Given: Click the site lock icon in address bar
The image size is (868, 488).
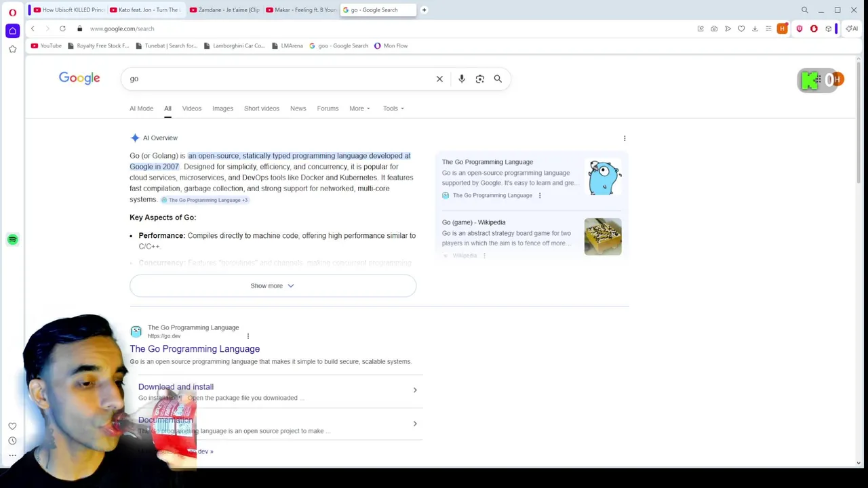Looking at the screenshot, I should 79,28.
